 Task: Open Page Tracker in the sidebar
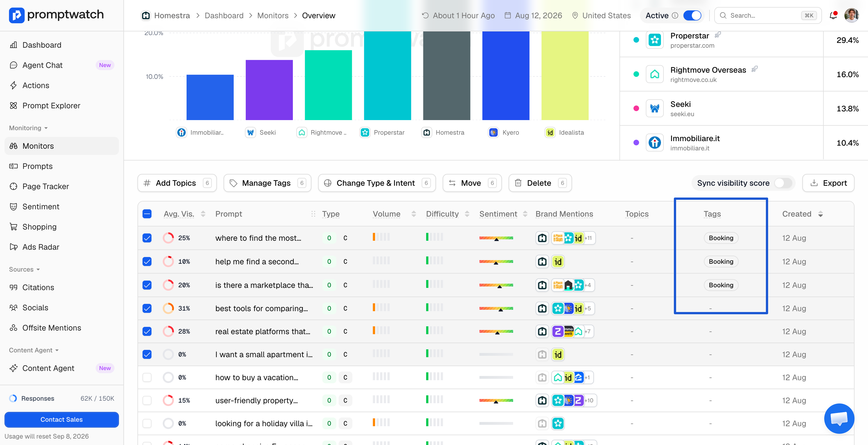pyautogui.click(x=62, y=186)
